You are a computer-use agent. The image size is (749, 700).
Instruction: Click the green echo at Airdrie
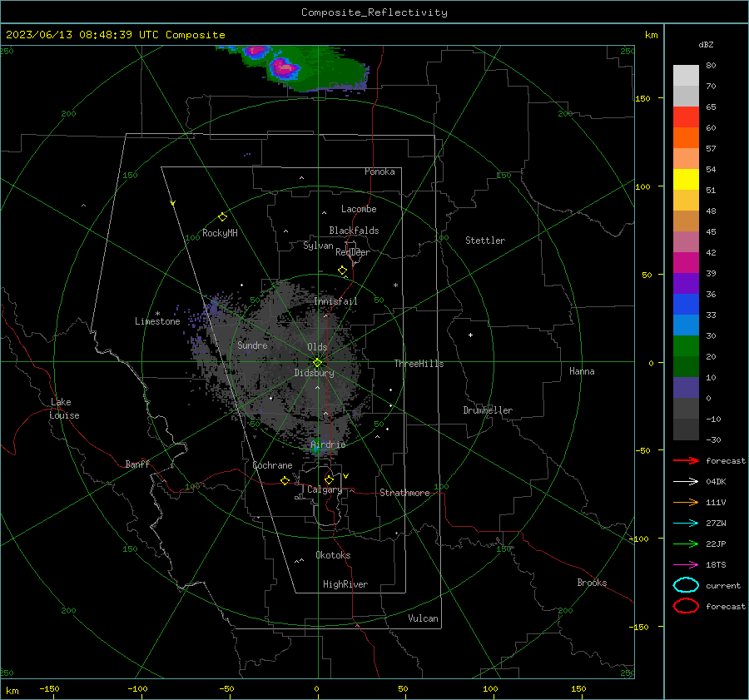point(315,445)
